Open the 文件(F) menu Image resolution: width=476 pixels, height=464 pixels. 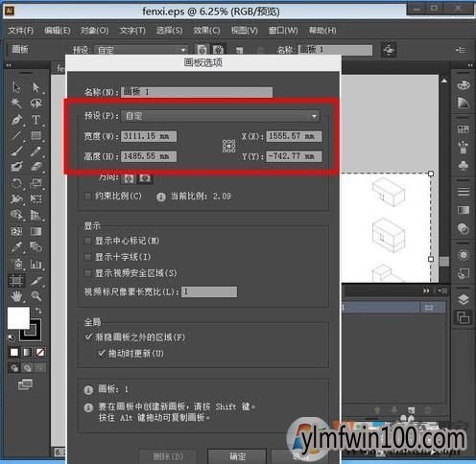point(21,31)
